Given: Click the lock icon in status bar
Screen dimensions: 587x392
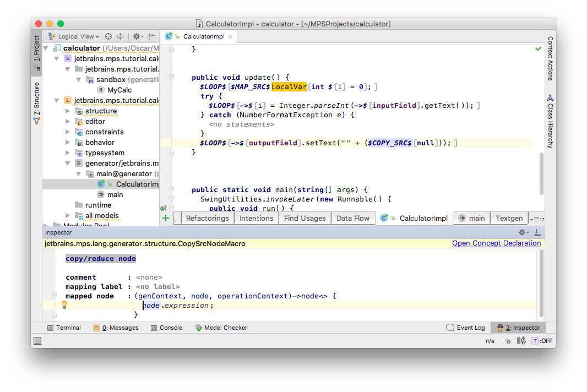Looking at the screenshot, I should pos(508,341).
